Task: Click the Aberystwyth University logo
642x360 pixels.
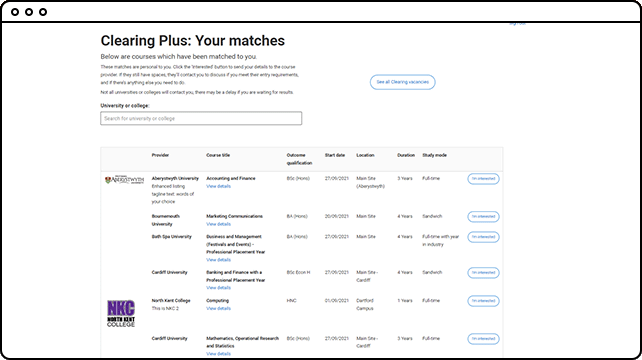Action: [x=124, y=180]
